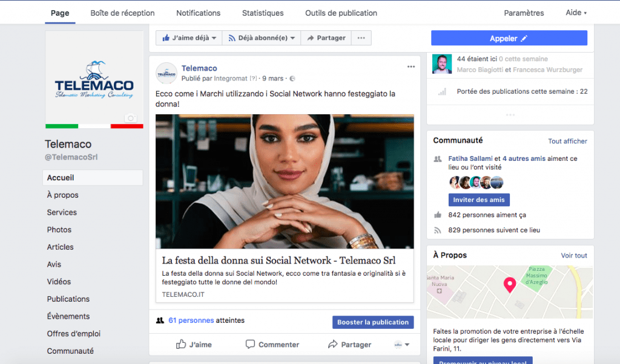Click Booster la publication button
Screen dimensions: 620x364
coord(373,322)
